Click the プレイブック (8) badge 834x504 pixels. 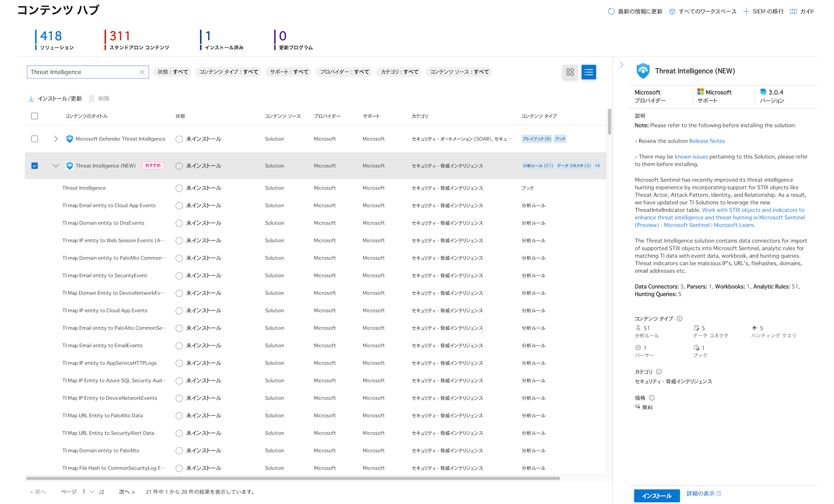537,139
